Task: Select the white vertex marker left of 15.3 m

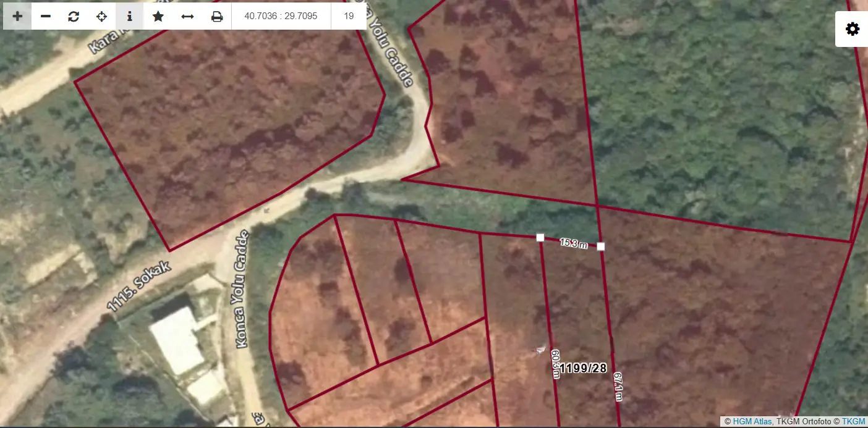Action: click(540, 237)
